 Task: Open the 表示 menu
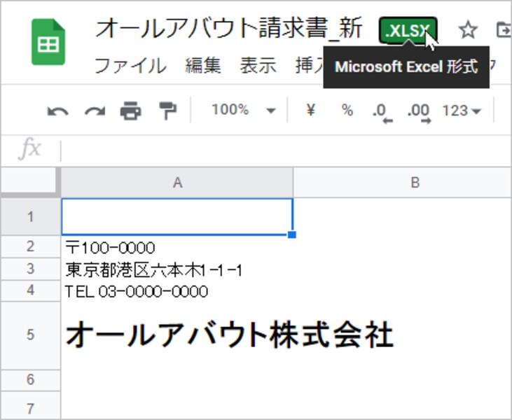[x=258, y=65]
